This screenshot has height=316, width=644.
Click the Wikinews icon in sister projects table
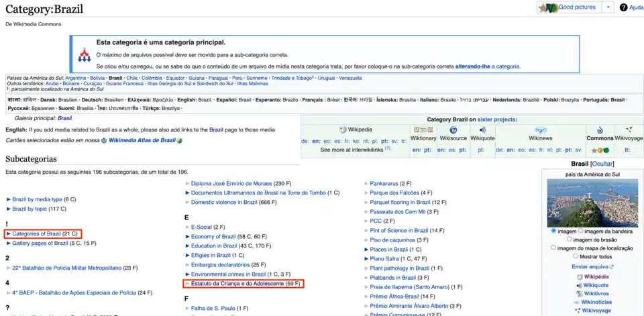click(x=540, y=129)
